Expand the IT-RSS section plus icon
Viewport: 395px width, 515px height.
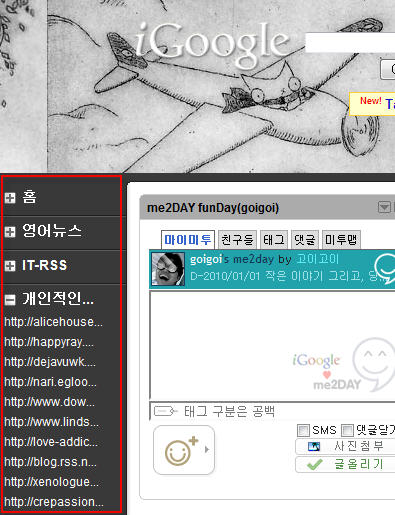[10, 266]
